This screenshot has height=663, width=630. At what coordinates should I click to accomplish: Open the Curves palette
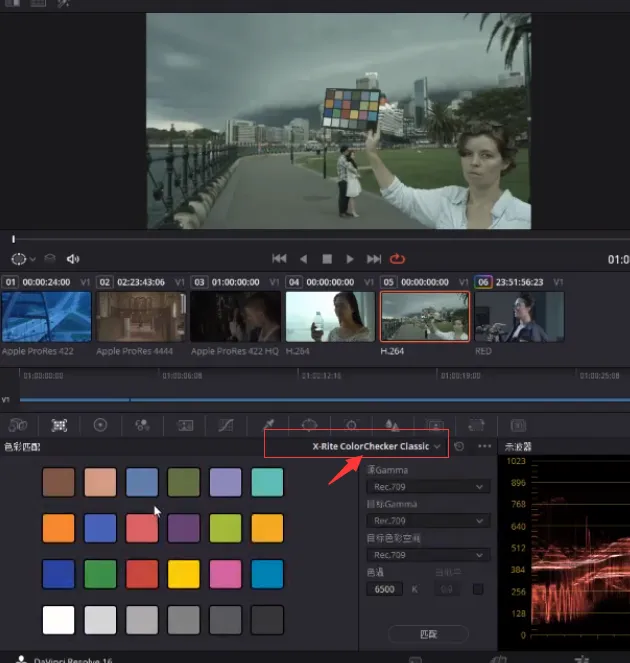point(226,425)
